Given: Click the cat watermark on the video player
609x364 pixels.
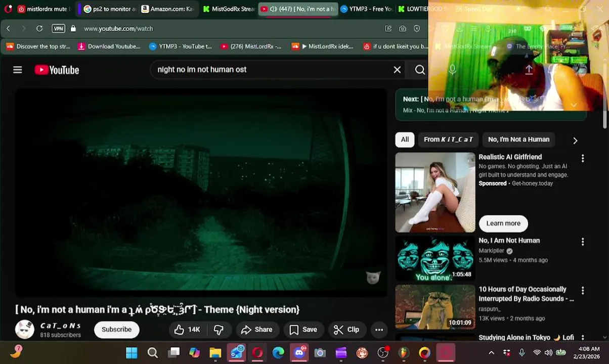Looking at the screenshot, I should 373,278.
